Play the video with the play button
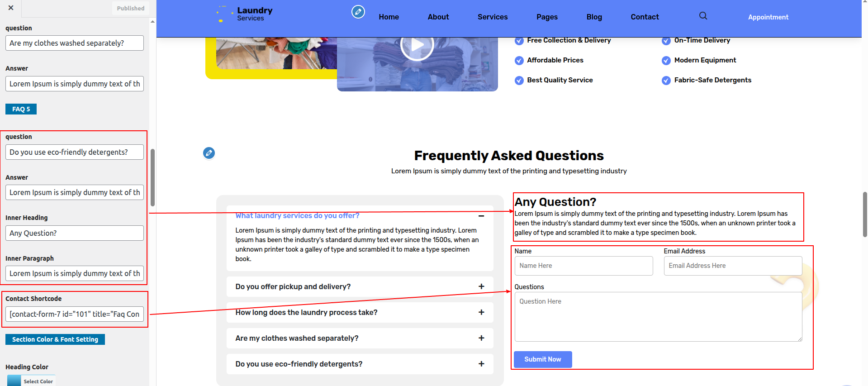This screenshot has width=868, height=386. [417, 45]
